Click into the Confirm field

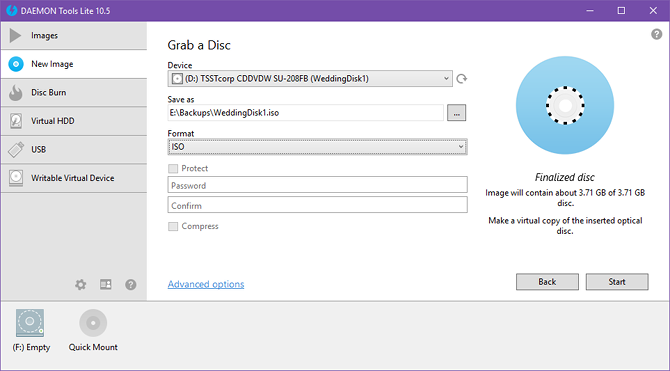click(x=317, y=205)
